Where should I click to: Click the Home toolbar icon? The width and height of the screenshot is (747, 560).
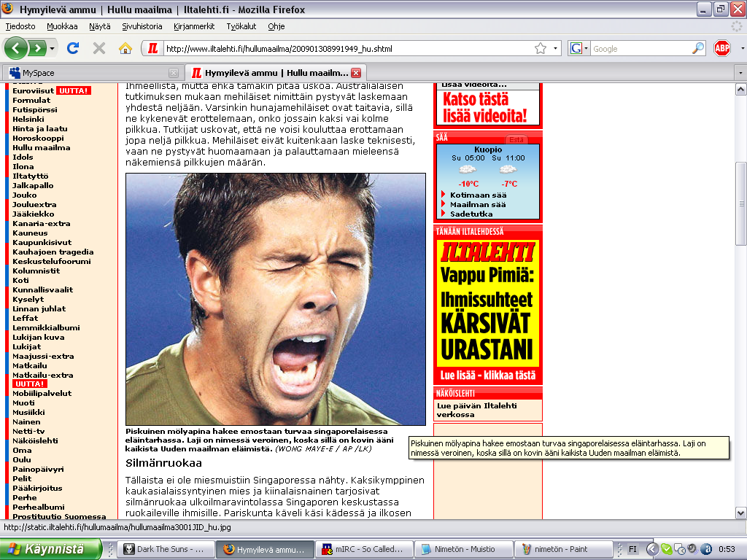[125, 48]
